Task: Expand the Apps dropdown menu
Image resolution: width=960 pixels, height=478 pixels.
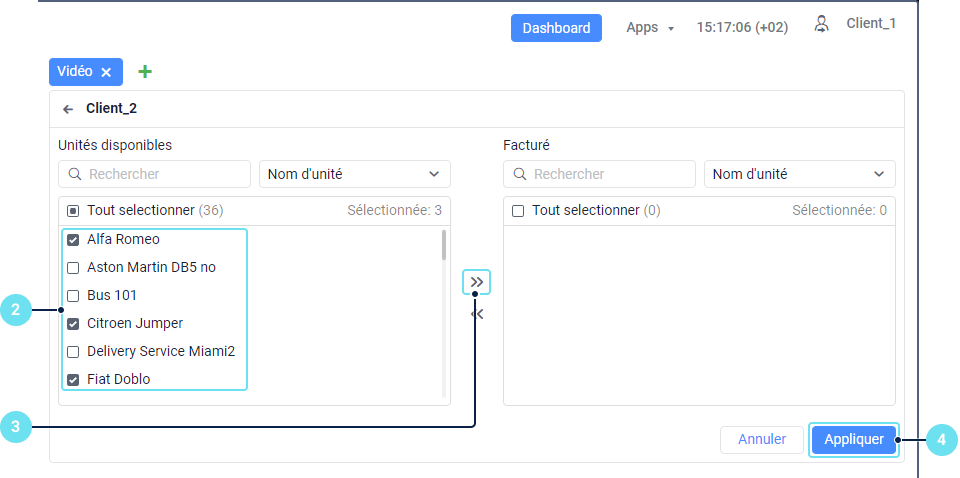Action: coord(649,28)
